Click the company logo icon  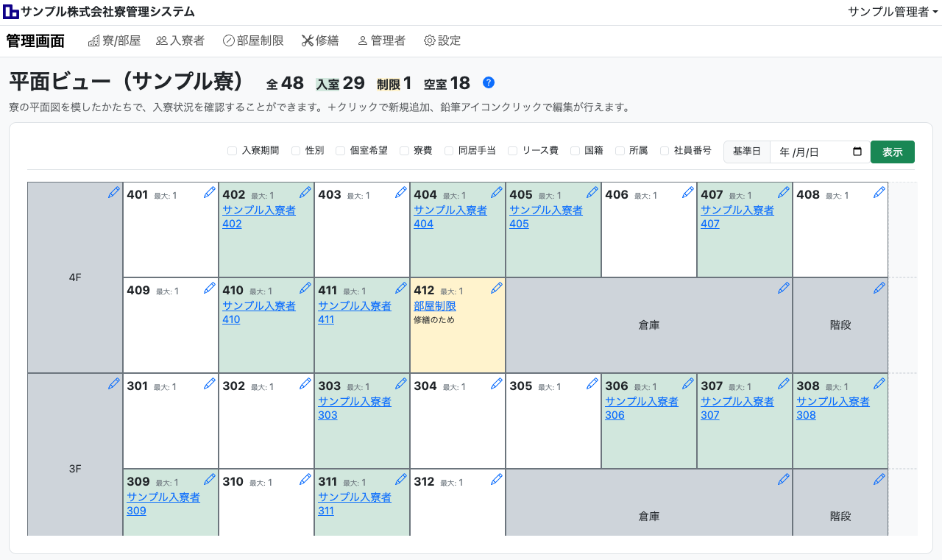click(11, 12)
